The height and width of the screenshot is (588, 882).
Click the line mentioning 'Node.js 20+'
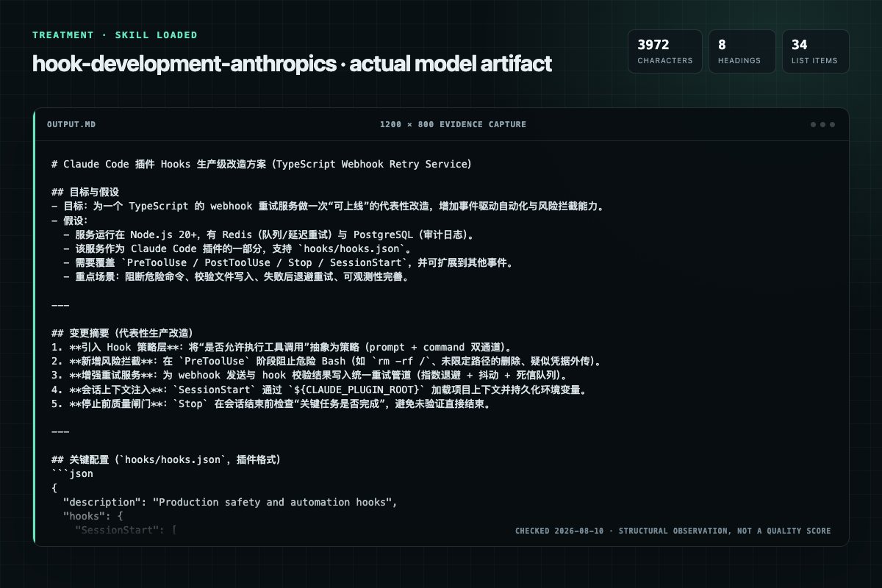[x=273, y=235]
